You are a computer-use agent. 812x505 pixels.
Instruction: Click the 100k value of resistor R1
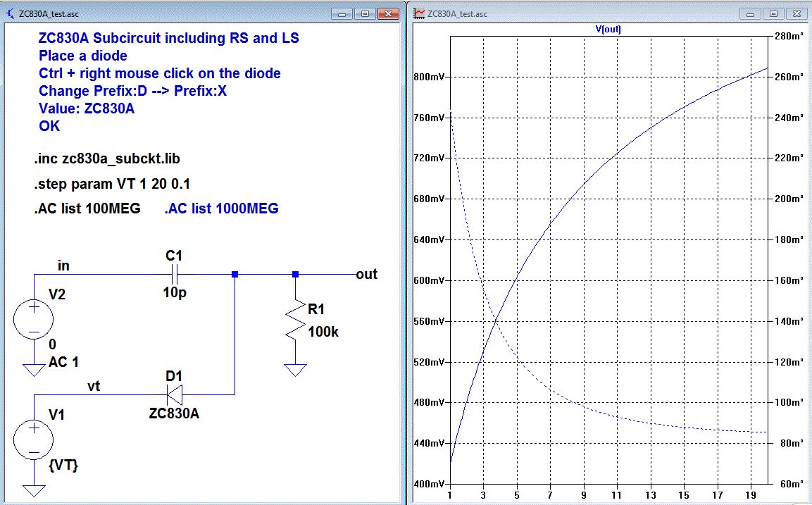point(323,331)
